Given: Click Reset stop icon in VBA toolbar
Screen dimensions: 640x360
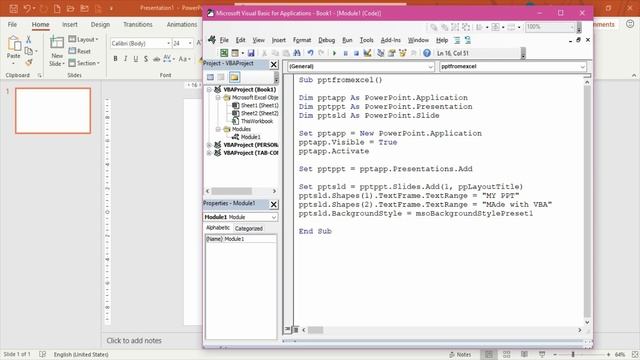Looking at the screenshot, I should [356, 53].
